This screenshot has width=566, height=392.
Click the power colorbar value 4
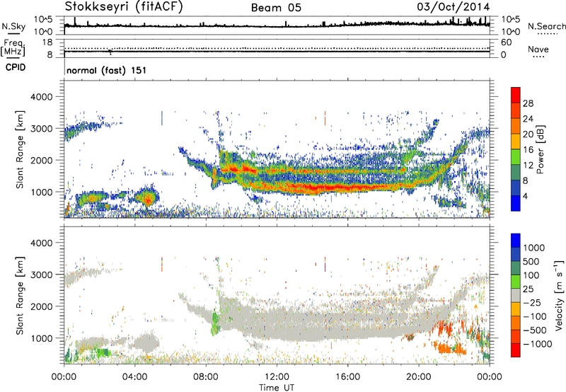click(x=525, y=196)
